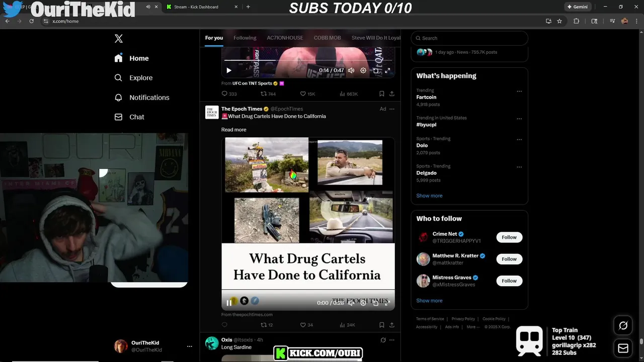The image size is (644, 362).
Task: Play the UFC video
Action: 229,70
